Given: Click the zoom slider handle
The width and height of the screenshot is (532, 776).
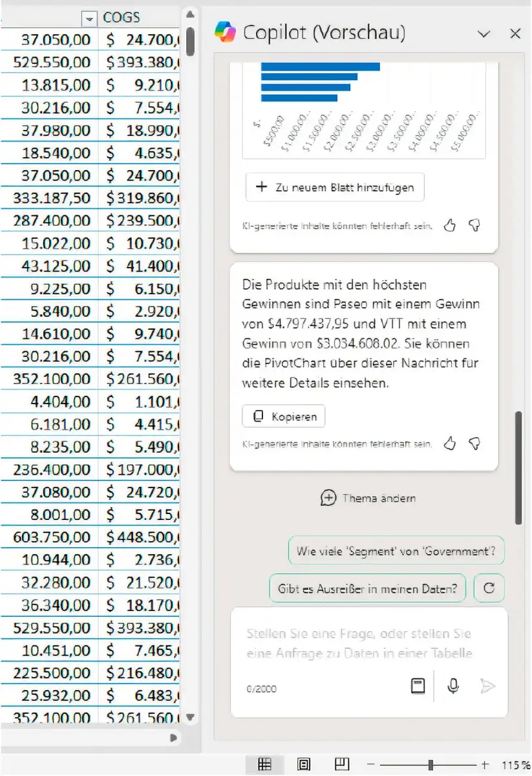Looking at the screenshot, I should click(x=431, y=765).
